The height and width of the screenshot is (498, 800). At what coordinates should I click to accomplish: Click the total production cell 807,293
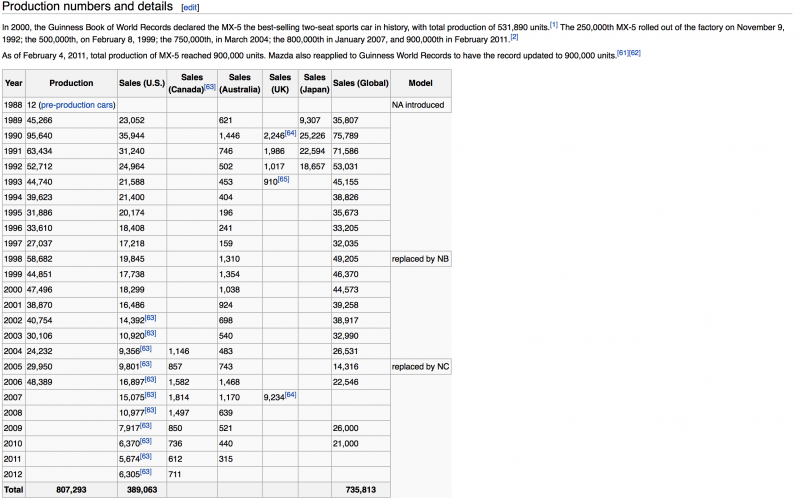[x=71, y=490]
